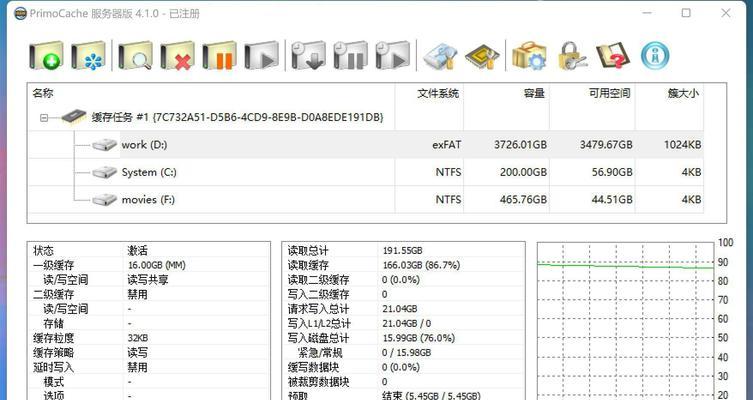Maximize the PrimoCache window
Viewport: 753px width, 400px height.
click(x=686, y=13)
